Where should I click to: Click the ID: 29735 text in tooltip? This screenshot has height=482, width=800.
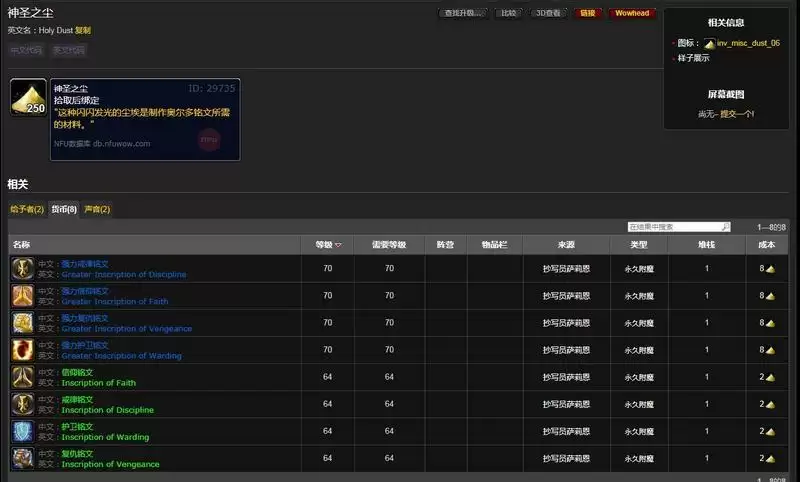click(212, 88)
